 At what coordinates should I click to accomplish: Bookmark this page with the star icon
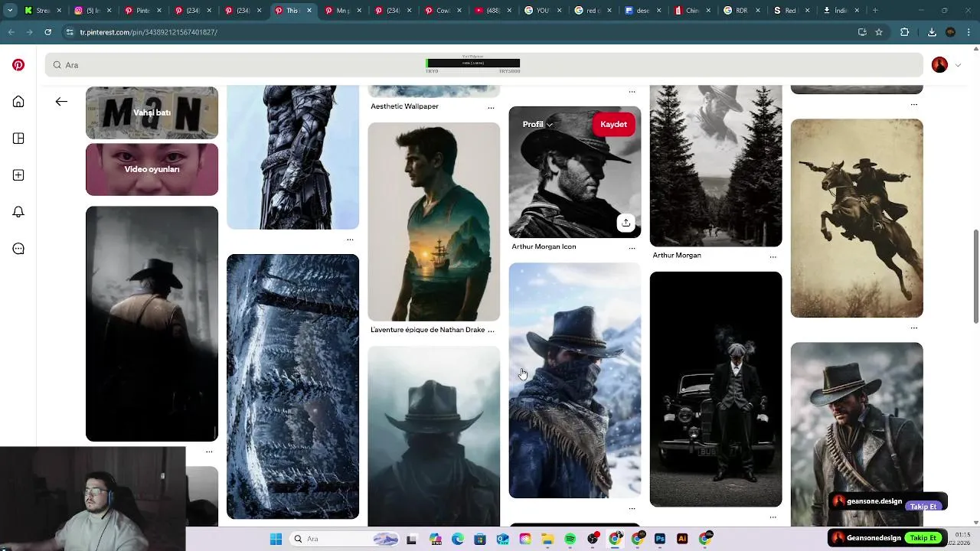point(879,32)
